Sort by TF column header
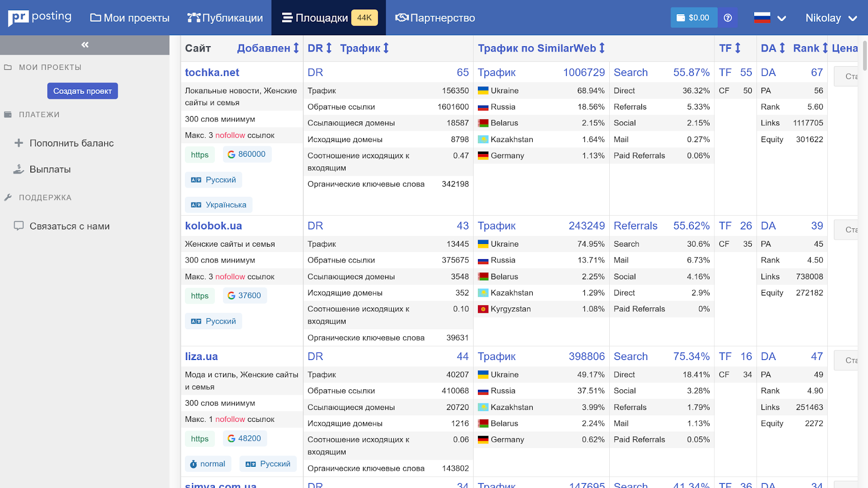The image size is (868, 488). coord(730,48)
